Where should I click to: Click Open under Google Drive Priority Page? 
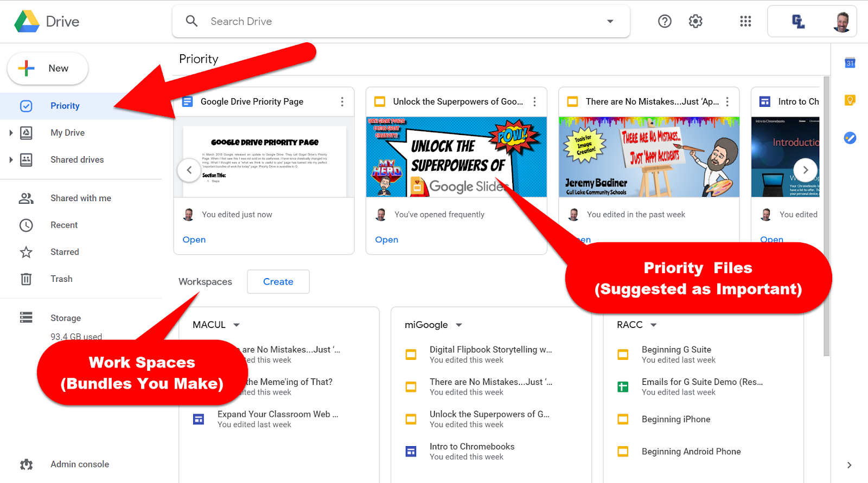[194, 240]
